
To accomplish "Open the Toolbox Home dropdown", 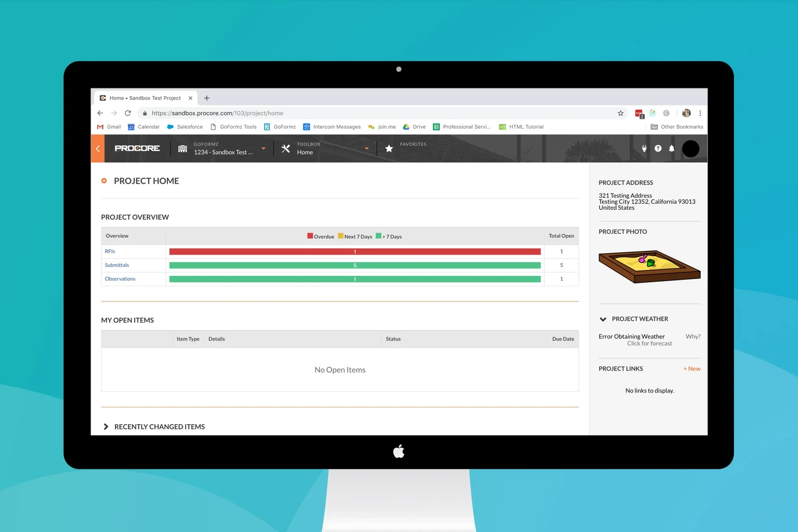I will (x=366, y=148).
